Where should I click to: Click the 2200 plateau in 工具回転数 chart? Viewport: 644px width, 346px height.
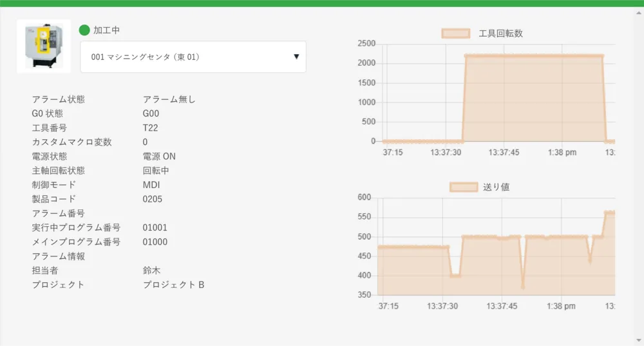pos(533,56)
